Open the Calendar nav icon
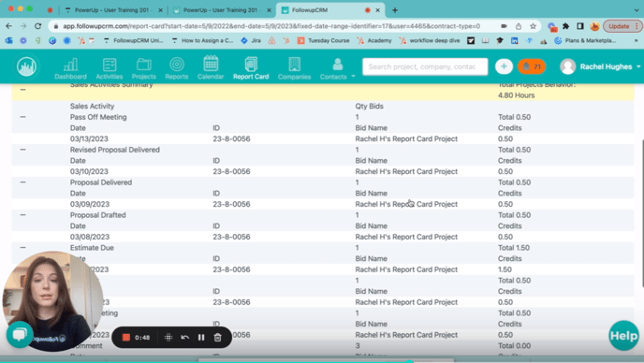 tap(211, 68)
